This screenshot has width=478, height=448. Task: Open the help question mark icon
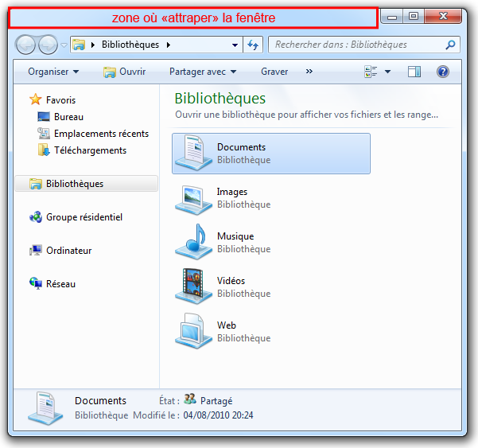pyautogui.click(x=443, y=72)
